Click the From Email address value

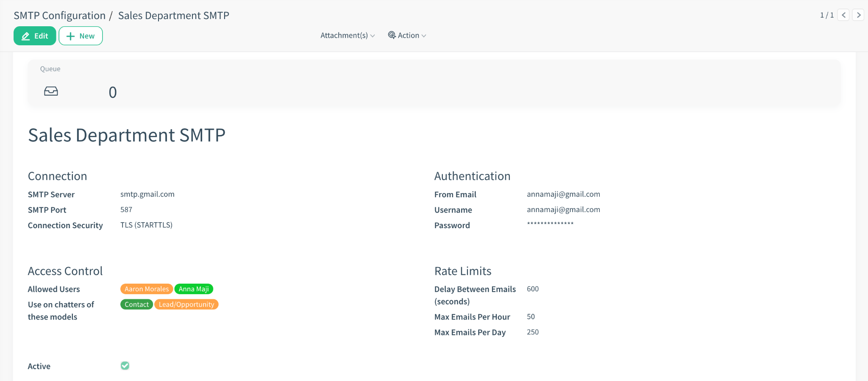pyautogui.click(x=563, y=194)
